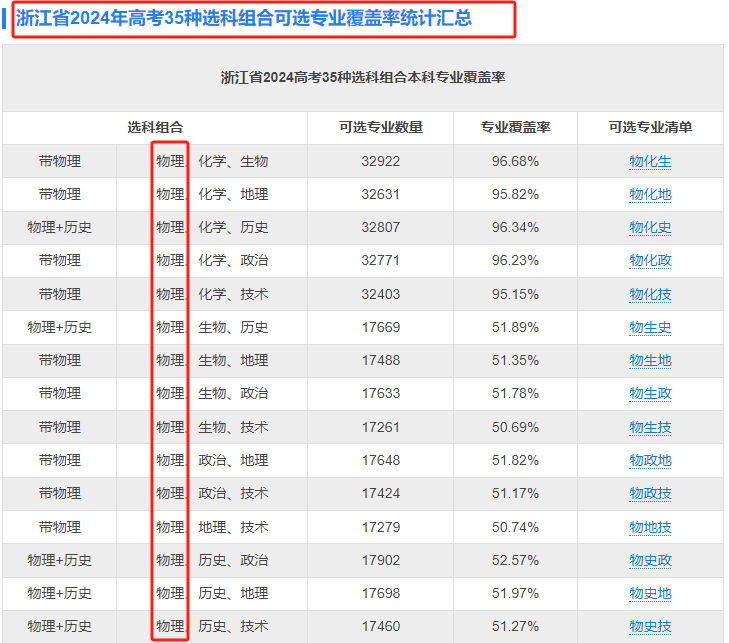The width and height of the screenshot is (729, 643).
Task: Open the 物政地 major list link
Action: [650, 460]
